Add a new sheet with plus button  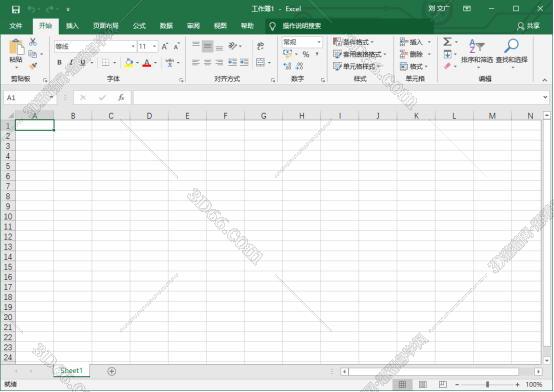(x=112, y=371)
